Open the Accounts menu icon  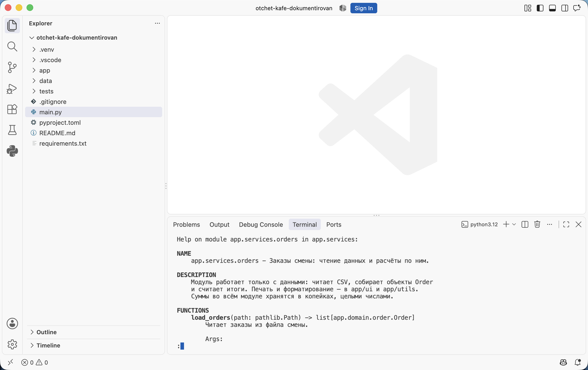12,324
